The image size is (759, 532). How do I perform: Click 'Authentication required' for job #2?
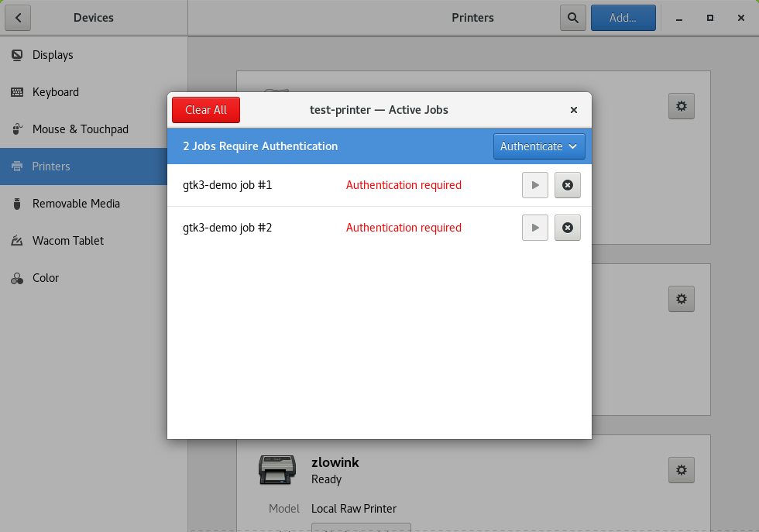pyautogui.click(x=404, y=228)
